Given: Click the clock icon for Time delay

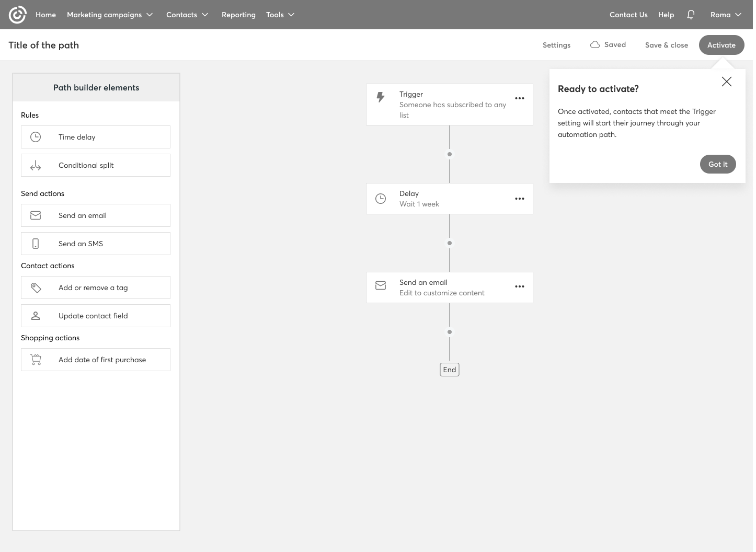Looking at the screenshot, I should pos(36,137).
